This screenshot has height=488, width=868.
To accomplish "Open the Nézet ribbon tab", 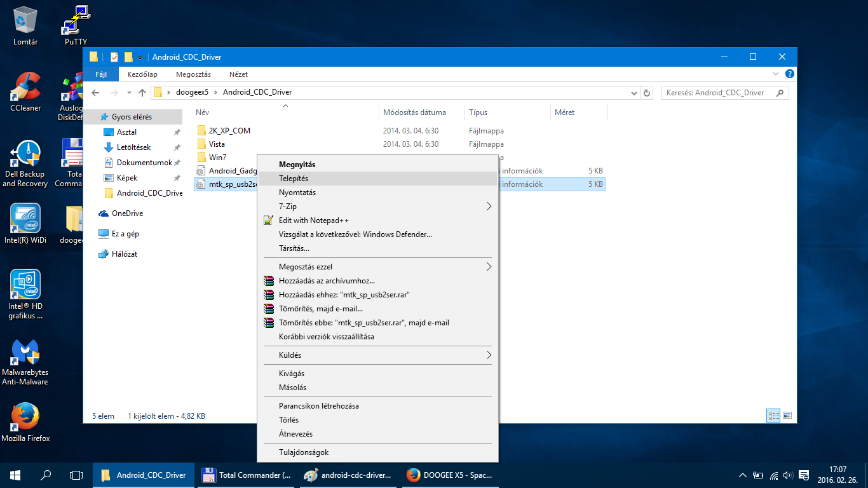I will click(238, 74).
